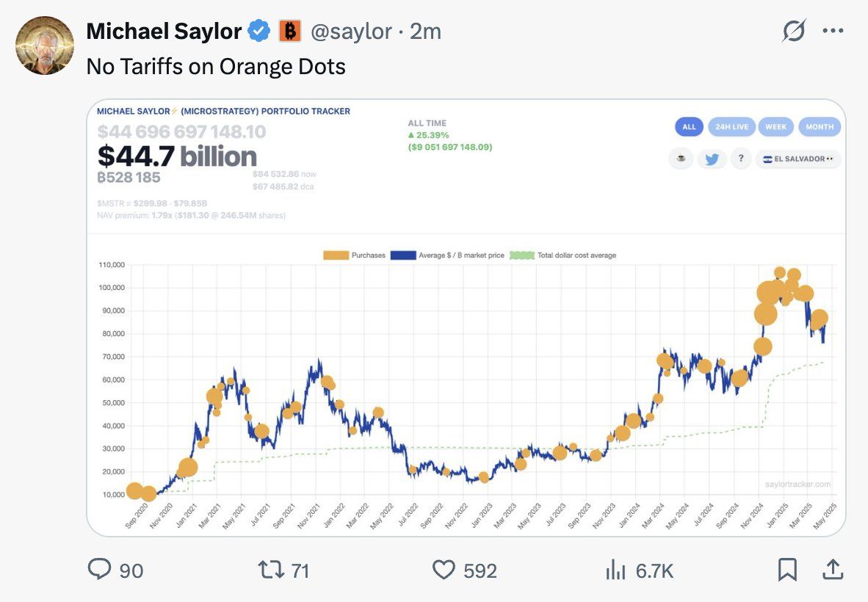Click the reply comment icon

[x=98, y=570]
